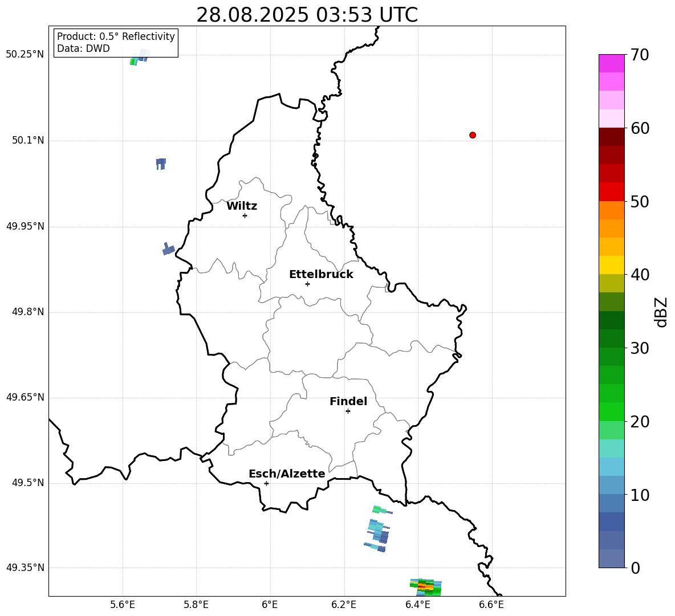Click the 49.35°N latitude label
Viewport: 675px width, 616px height.
(x=25, y=568)
